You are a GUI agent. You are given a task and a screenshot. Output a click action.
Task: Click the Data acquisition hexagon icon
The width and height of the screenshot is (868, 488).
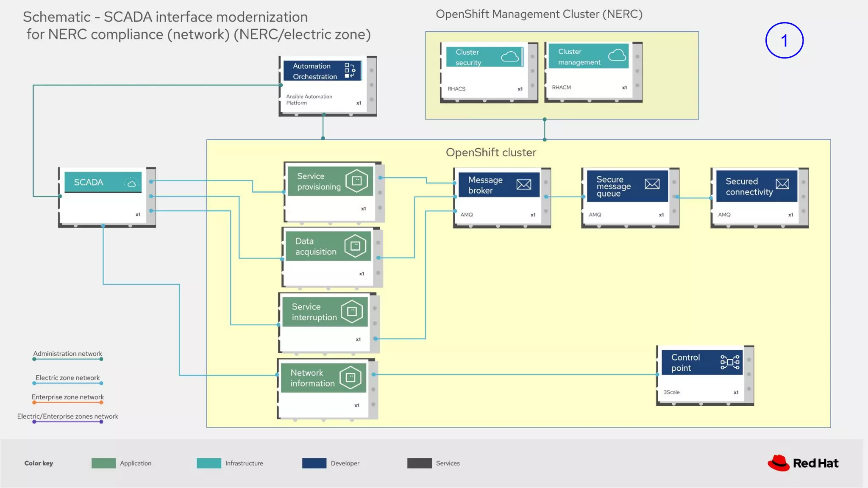(x=355, y=246)
